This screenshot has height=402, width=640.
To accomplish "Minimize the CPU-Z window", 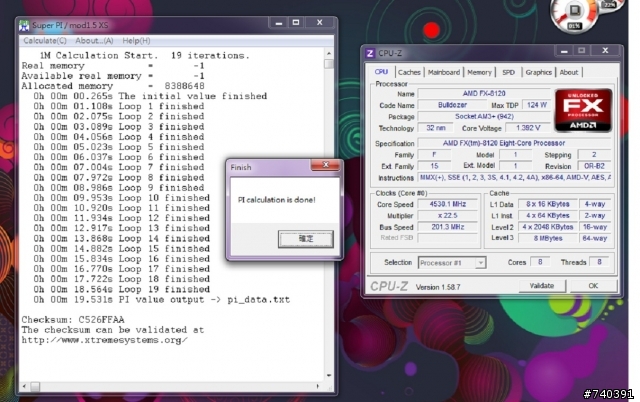I will (x=564, y=51).
